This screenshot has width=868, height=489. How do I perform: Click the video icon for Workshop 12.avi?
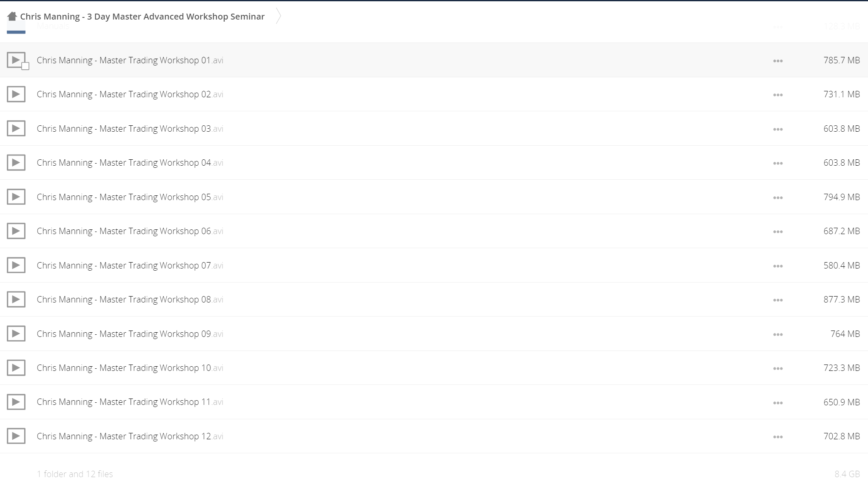point(16,436)
